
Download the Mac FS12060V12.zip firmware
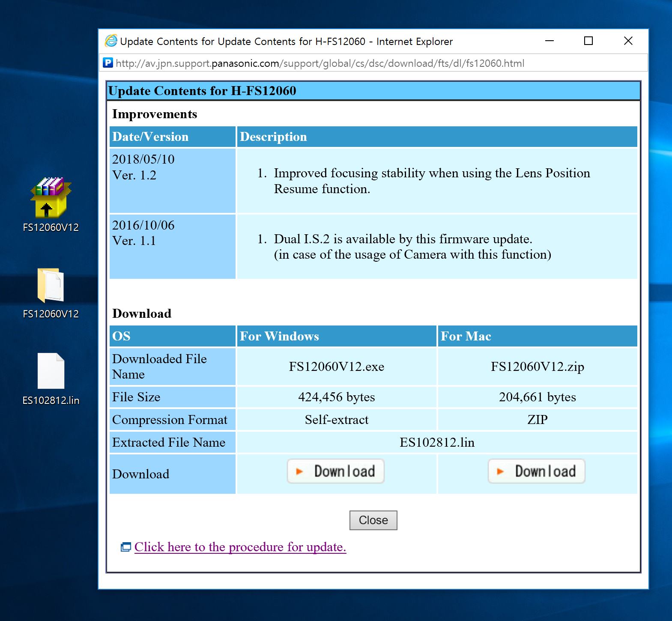point(537,471)
